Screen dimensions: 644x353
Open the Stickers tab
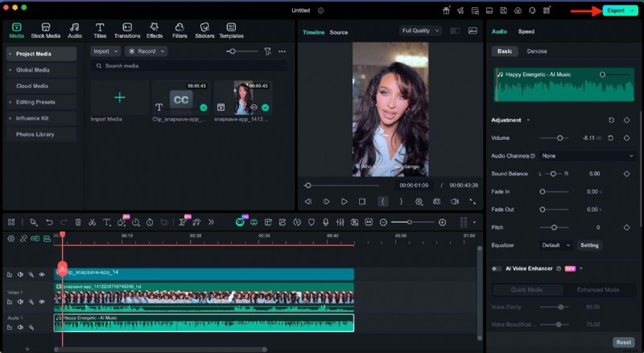tap(204, 31)
